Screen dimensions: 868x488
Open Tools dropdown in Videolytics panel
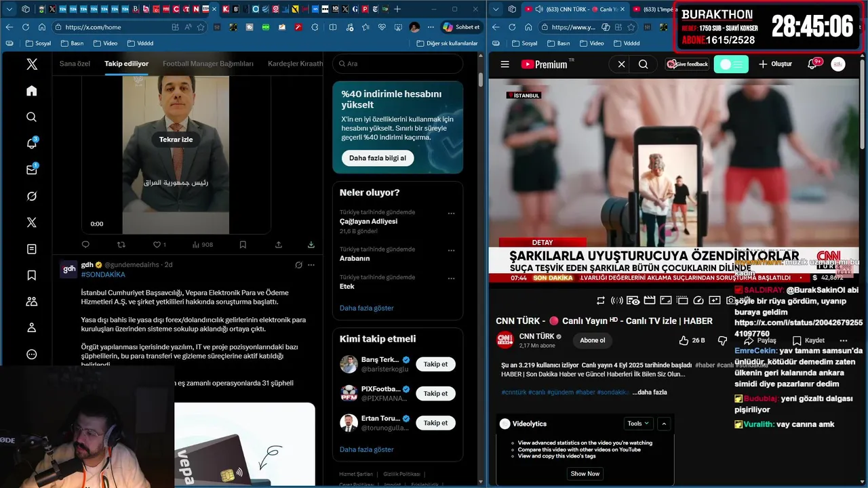pos(638,424)
